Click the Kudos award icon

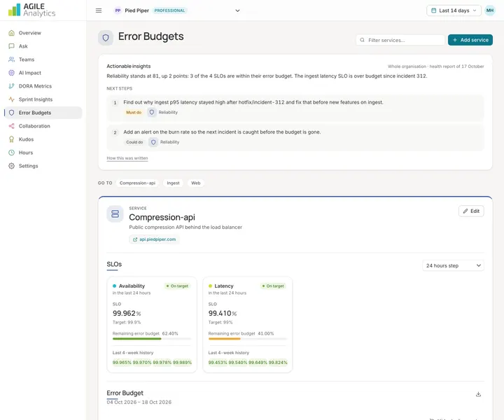tap(12, 139)
